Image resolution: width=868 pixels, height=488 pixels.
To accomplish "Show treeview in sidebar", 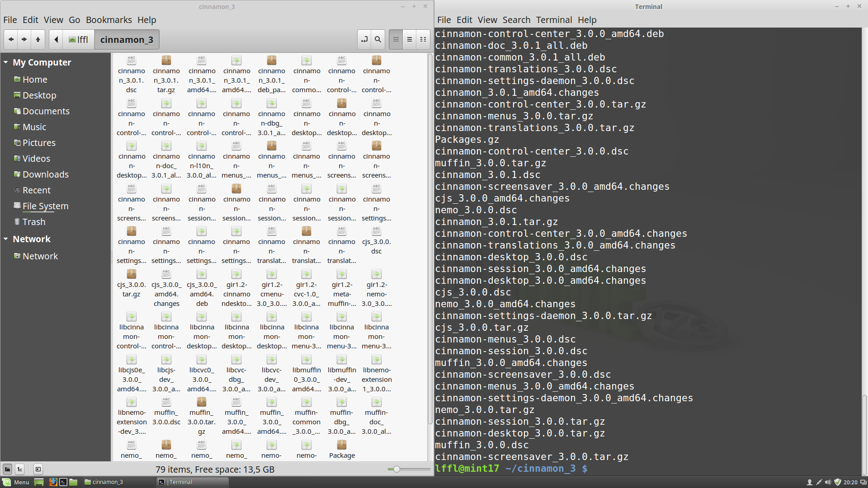I will coord(20,469).
